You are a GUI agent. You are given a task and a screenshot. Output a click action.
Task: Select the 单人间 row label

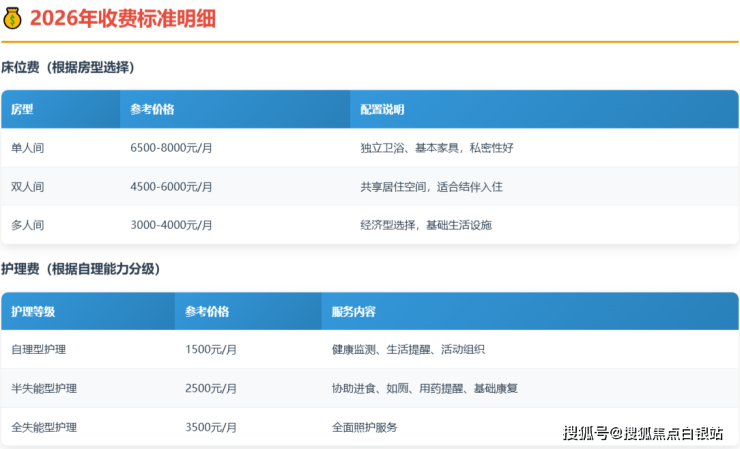(27, 148)
